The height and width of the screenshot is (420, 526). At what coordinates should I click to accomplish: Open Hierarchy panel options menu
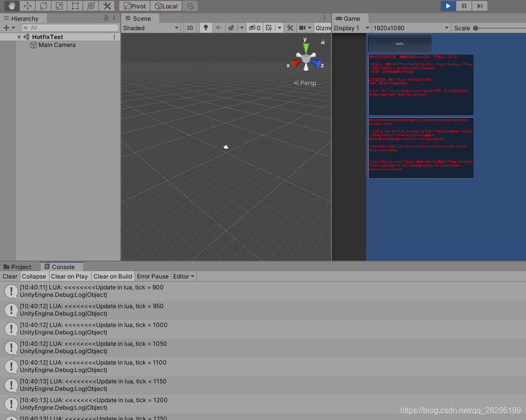(x=114, y=18)
